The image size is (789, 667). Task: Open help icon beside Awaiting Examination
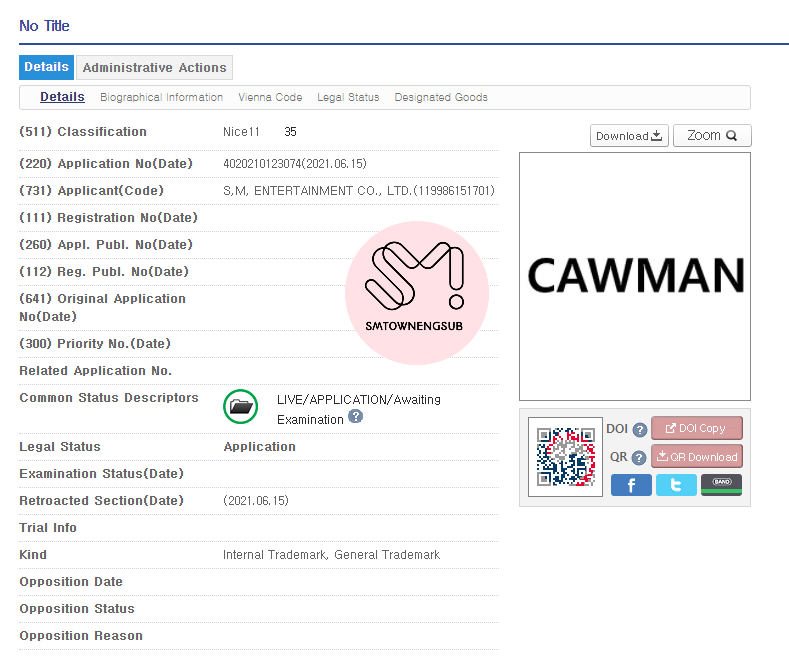point(355,416)
